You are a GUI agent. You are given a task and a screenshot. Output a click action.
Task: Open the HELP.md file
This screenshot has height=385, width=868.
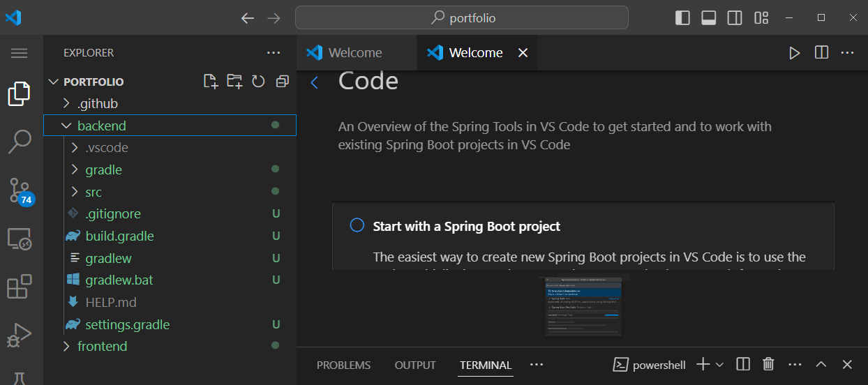(x=170, y=303)
